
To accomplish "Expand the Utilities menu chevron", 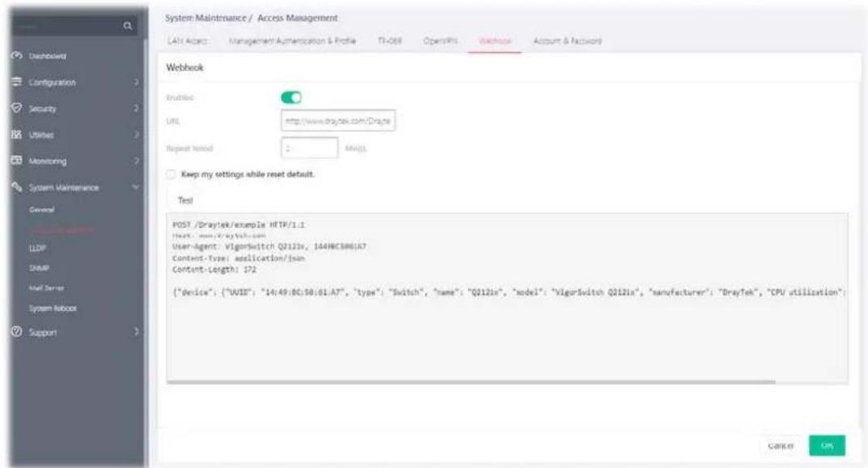I will pos(136,134).
